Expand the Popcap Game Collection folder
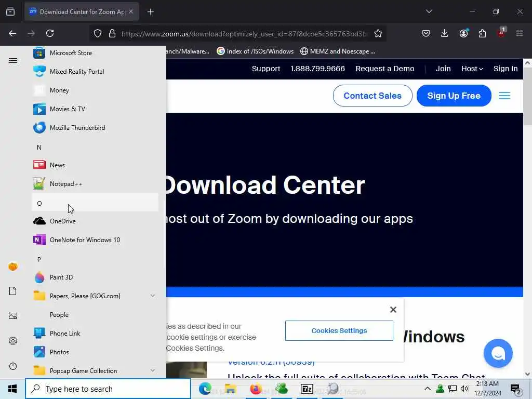Screen dimensions: 532x399 coord(95,370)
